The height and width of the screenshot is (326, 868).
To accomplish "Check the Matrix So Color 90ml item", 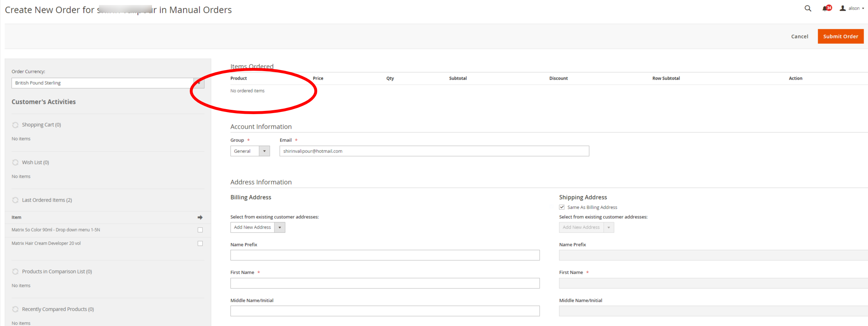I will tap(200, 230).
